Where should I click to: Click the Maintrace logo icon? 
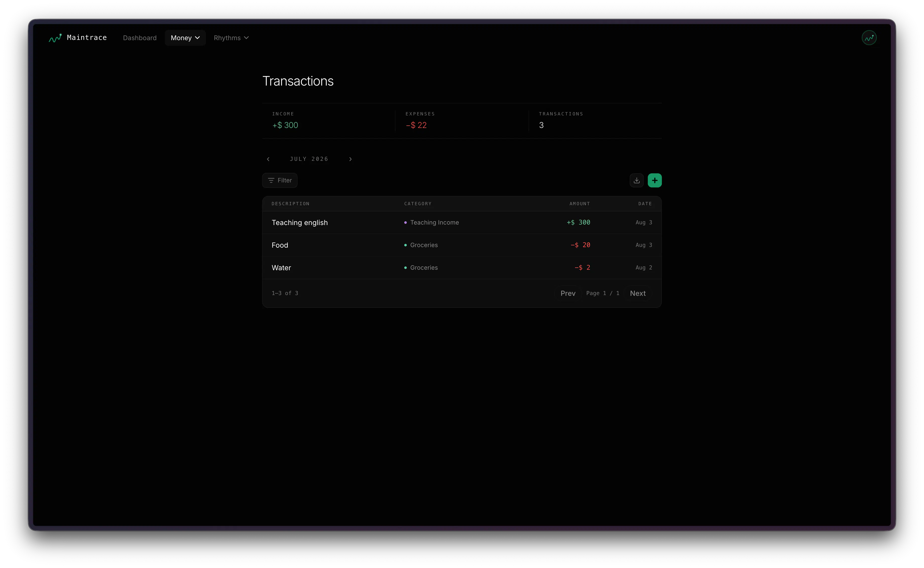click(x=55, y=38)
